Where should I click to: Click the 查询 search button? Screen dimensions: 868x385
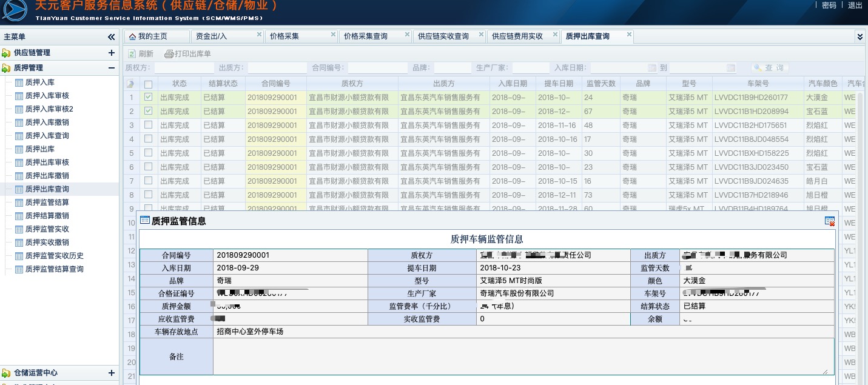point(769,68)
